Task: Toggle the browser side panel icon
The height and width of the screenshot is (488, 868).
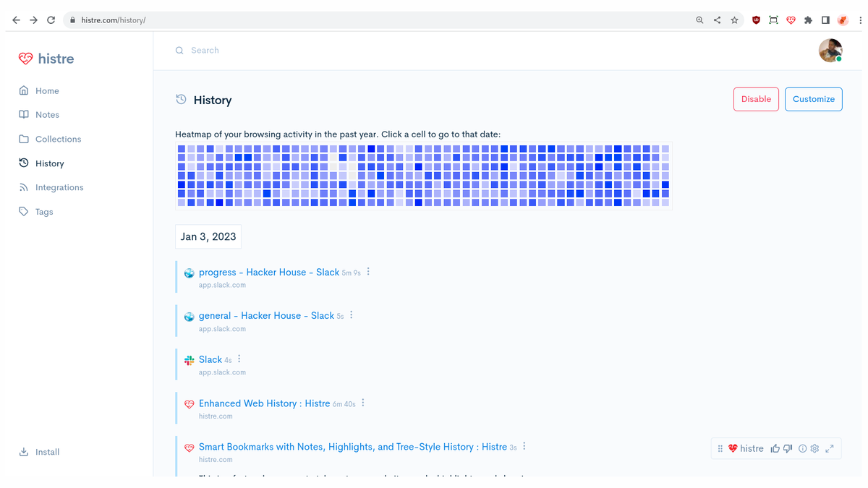Action: click(825, 20)
